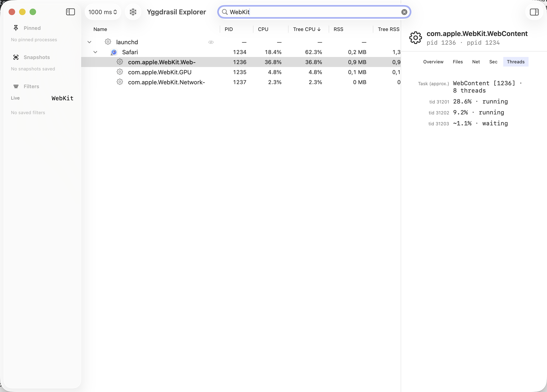Image resolution: width=547 pixels, height=392 pixels.
Task: Clear the WebKit search text
Action: (404, 12)
